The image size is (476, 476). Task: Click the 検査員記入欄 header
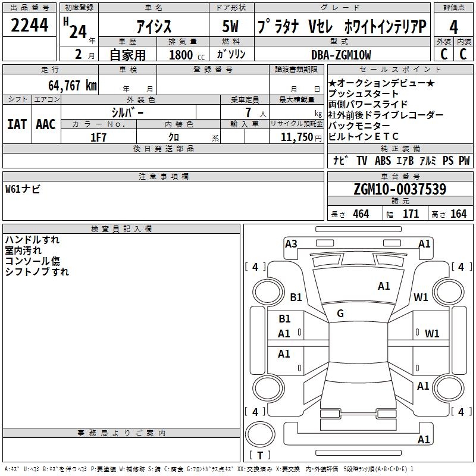(121, 229)
